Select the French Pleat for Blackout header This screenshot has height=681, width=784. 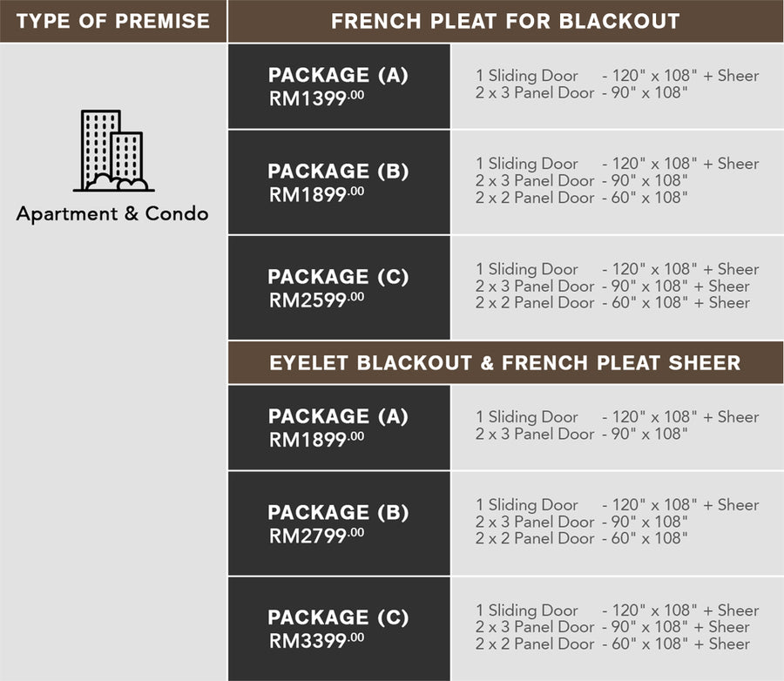(x=505, y=21)
